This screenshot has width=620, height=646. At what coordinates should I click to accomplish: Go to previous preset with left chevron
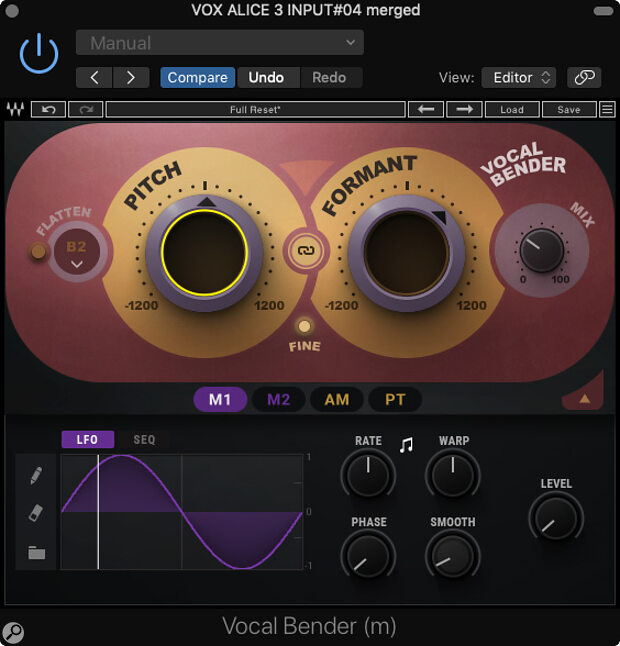coord(94,77)
